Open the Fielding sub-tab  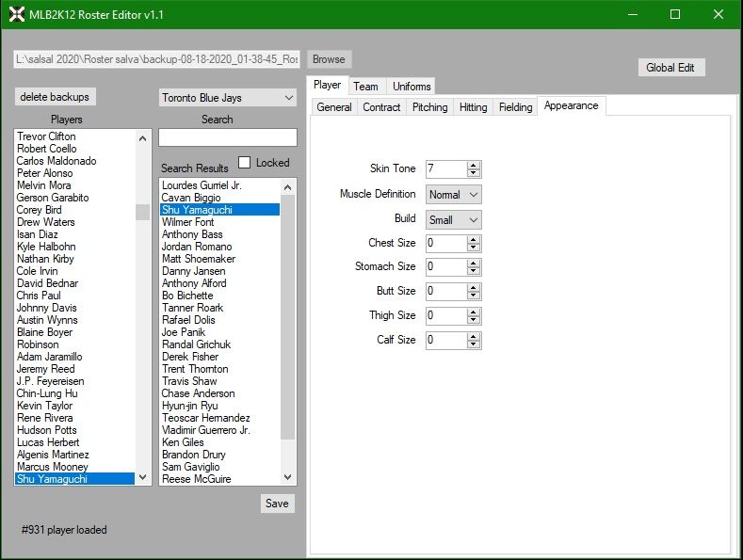[515, 107]
